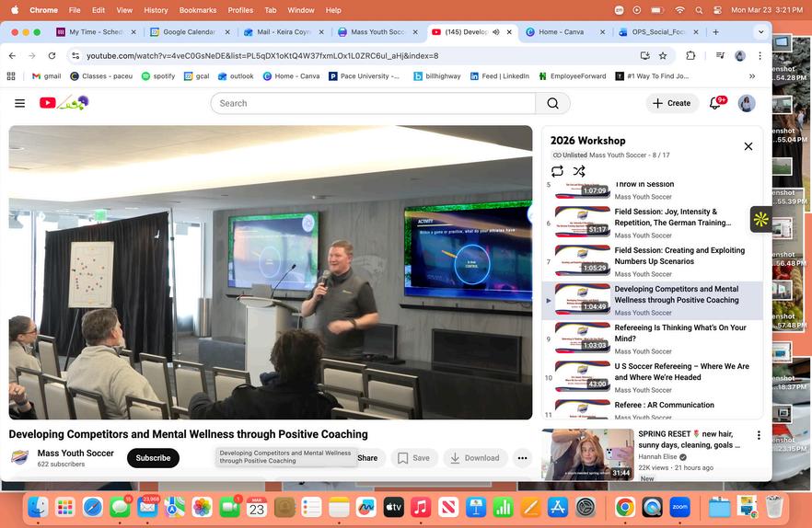Screen dimensions: 812x528
Task: Open Apple TV in the Dock
Action: 394,507
